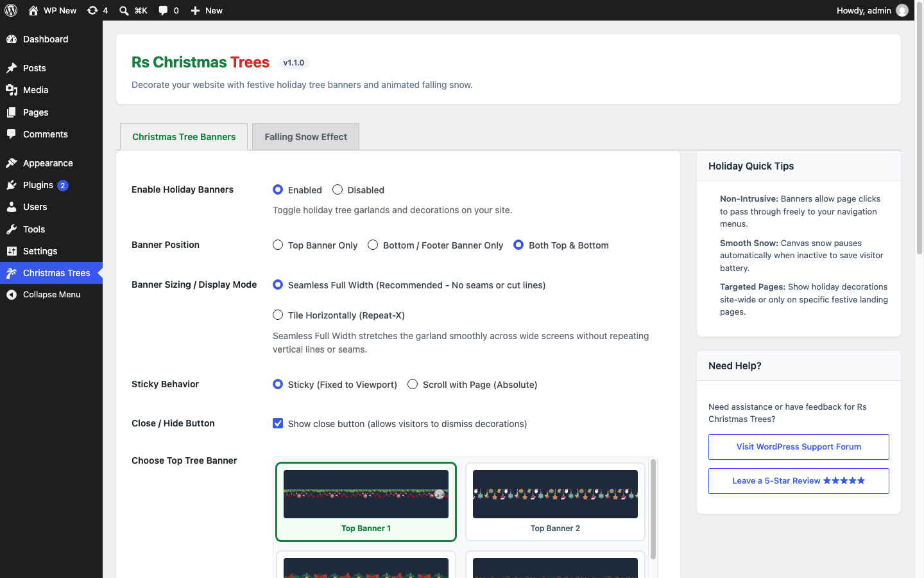Click the Media library icon
This screenshot has height=578, width=924.
tap(12, 90)
